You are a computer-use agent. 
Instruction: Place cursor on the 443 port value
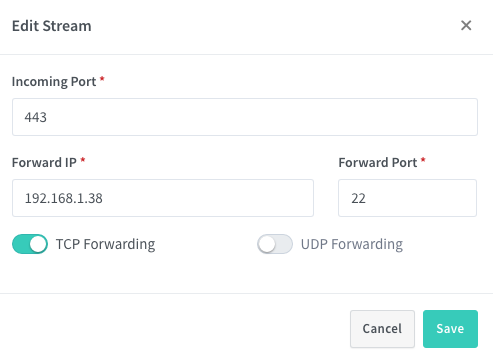pos(35,117)
